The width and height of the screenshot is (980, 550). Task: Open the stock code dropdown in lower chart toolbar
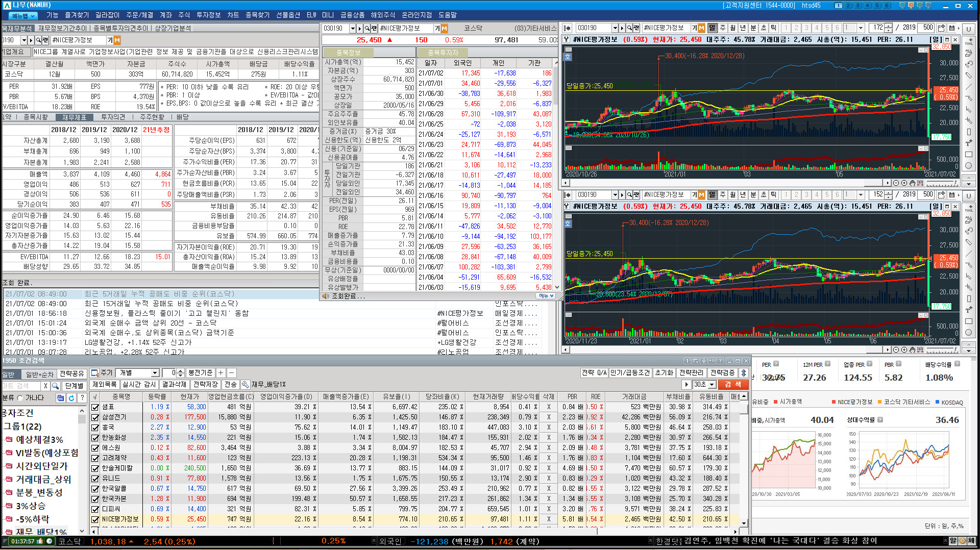(x=615, y=195)
